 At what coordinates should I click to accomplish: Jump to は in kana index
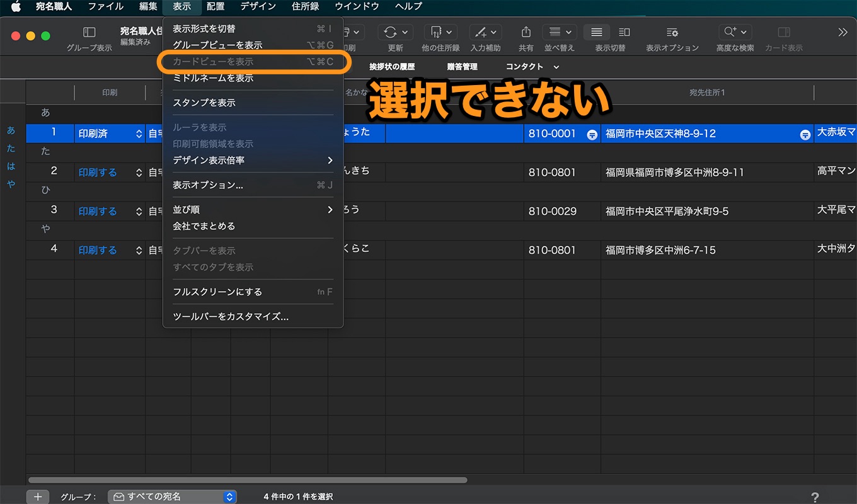pyautogui.click(x=11, y=166)
